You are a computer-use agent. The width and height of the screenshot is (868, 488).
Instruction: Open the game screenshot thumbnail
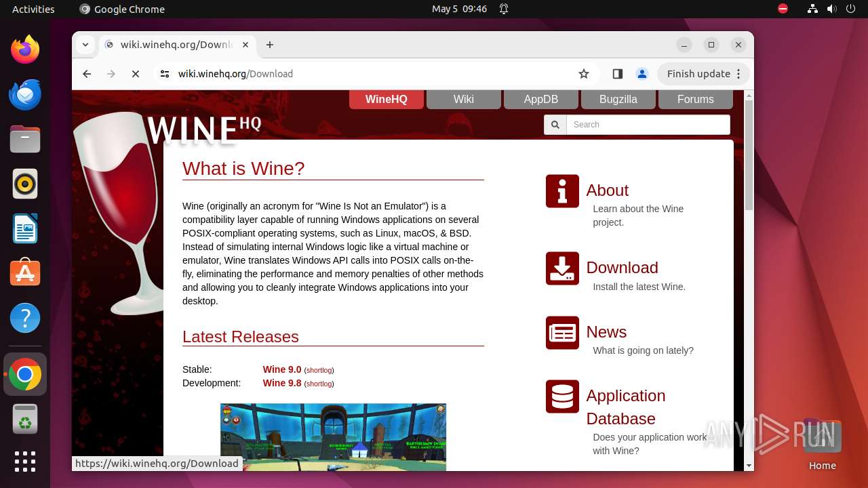tap(333, 437)
